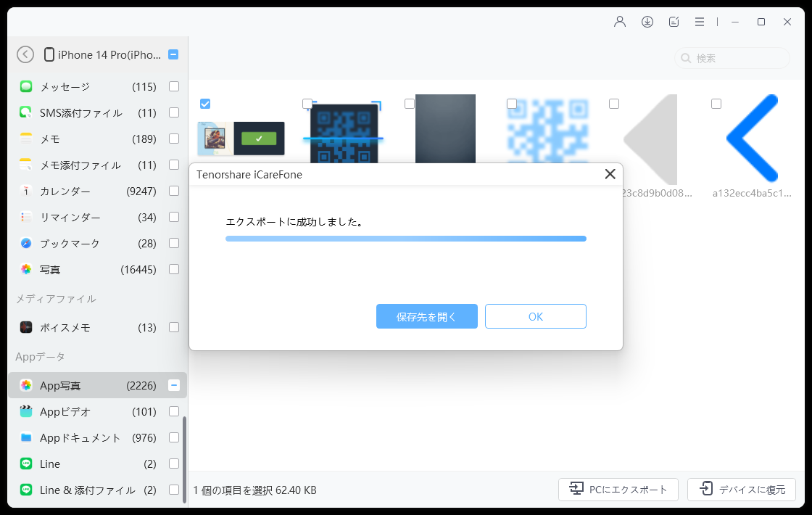The width and height of the screenshot is (812, 515).
Task: Click the sidebar vertical scrollbar
Action: (x=184, y=460)
